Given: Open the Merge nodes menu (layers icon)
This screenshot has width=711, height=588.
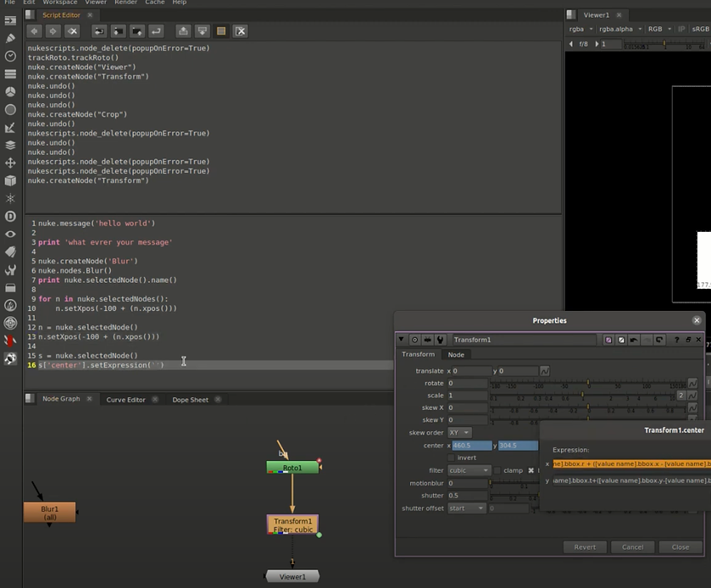Looking at the screenshot, I should pos(10,145).
